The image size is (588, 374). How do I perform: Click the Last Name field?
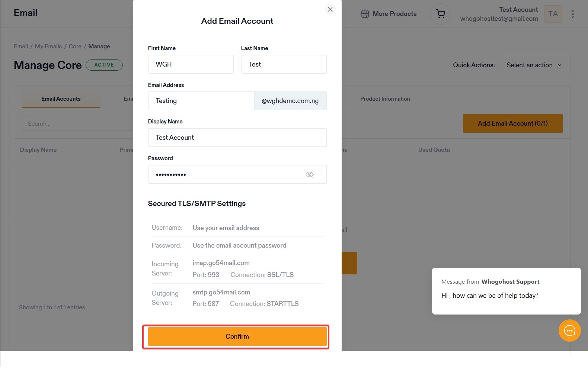(284, 64)
